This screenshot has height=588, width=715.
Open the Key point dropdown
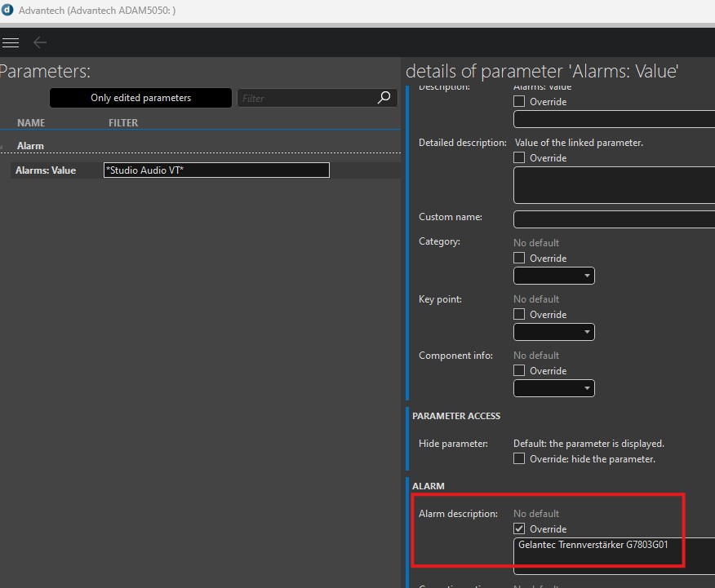tap(553, 333)
